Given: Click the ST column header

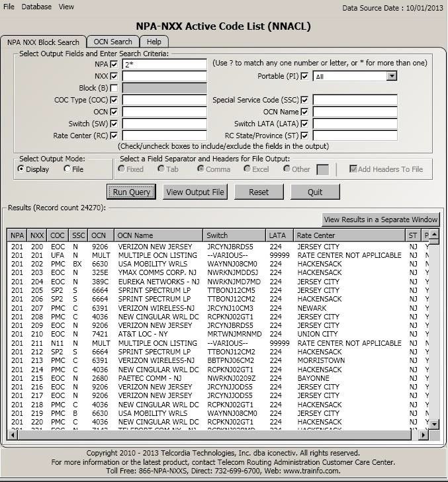Looking at the screenshot, I should coord(413,235).
